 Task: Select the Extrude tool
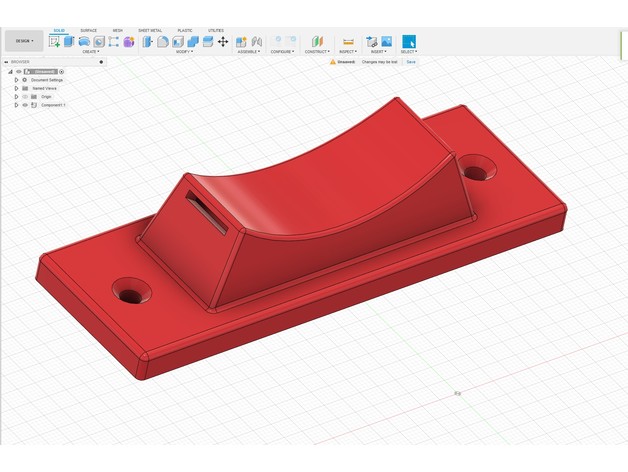tap(69, 41)
